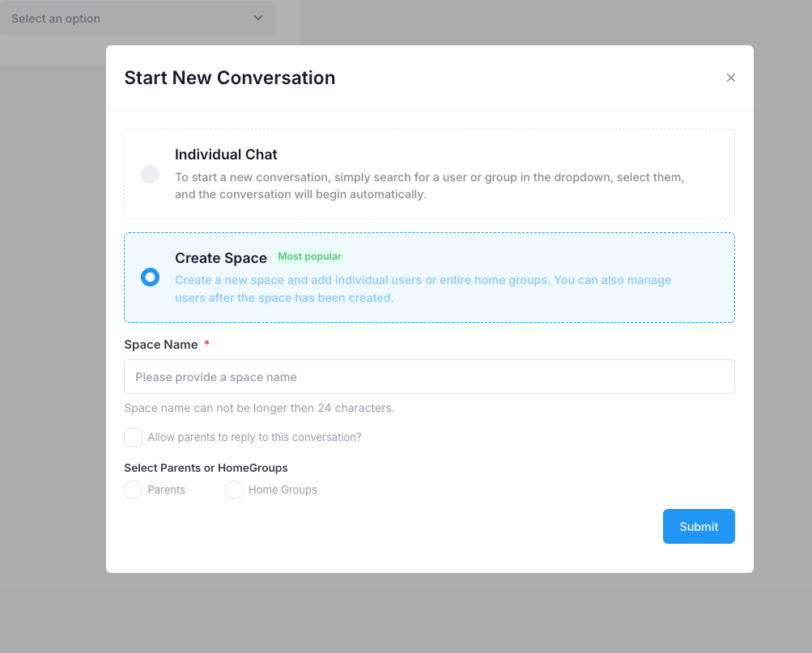
Task: Click the 'Create Space' card heading
Action: pos(221,258)
